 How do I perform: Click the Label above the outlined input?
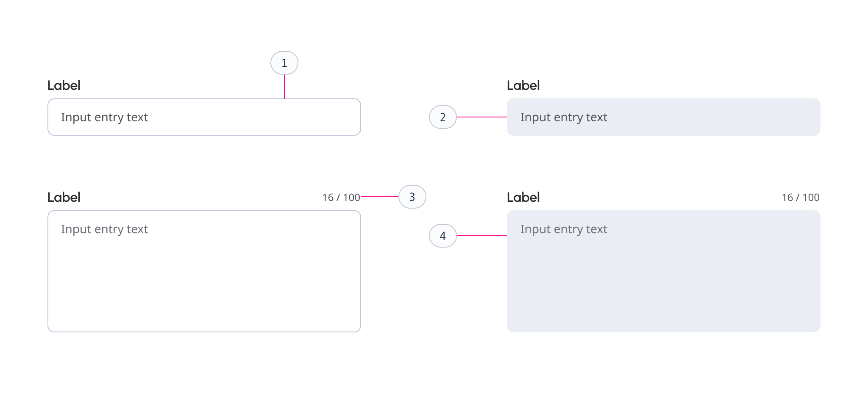point(64,85)
